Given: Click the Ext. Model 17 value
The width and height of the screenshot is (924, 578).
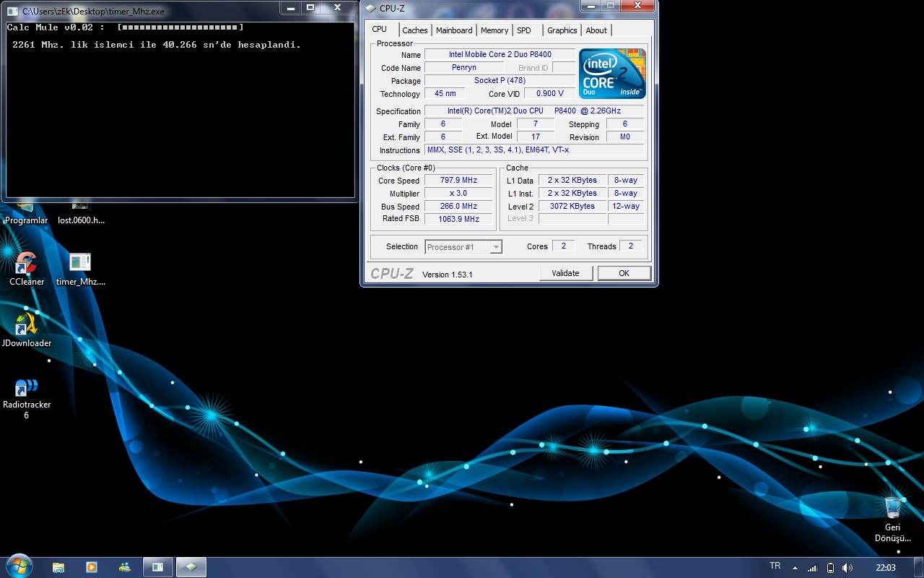Looking at the screenshot, I should [536, 137].
